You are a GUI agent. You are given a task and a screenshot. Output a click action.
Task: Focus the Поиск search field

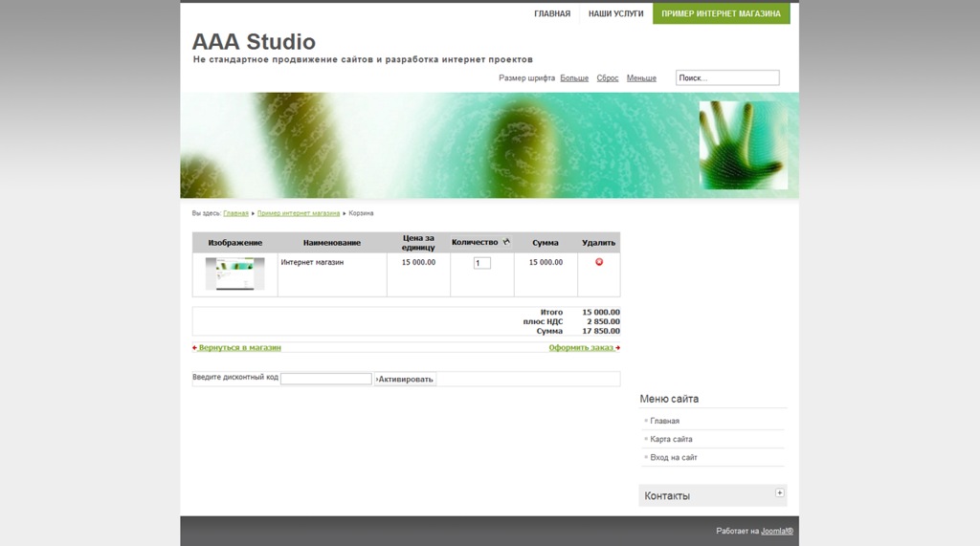click(x=727, y=78)
